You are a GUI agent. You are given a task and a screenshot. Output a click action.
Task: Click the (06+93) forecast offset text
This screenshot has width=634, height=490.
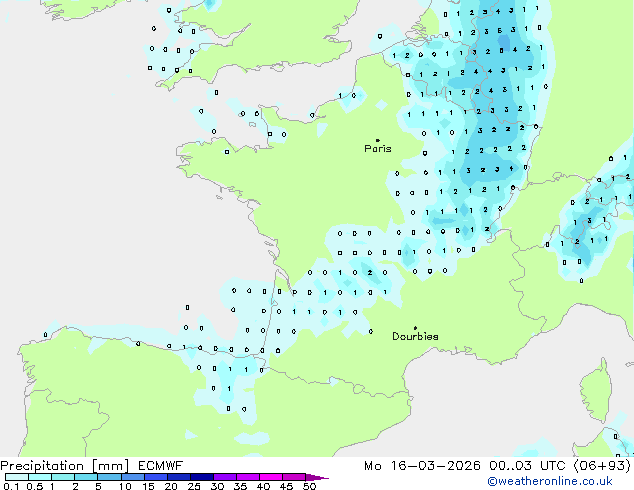coord(602,466)
